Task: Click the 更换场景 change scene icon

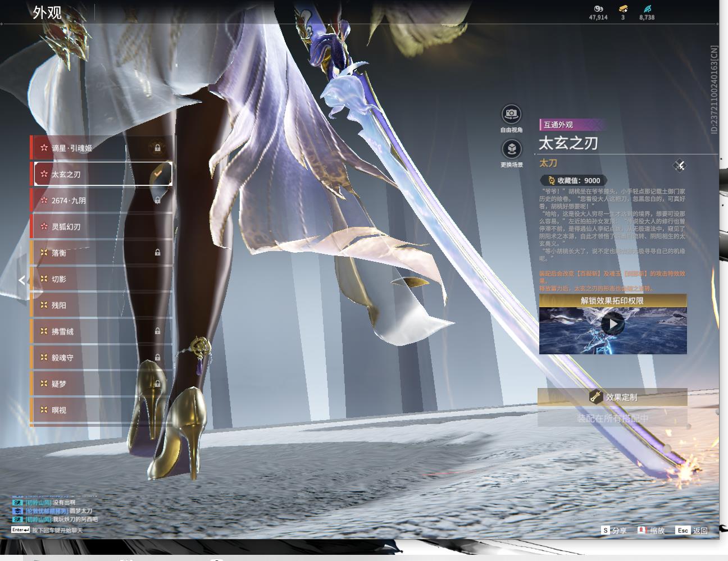Action: 511,149
